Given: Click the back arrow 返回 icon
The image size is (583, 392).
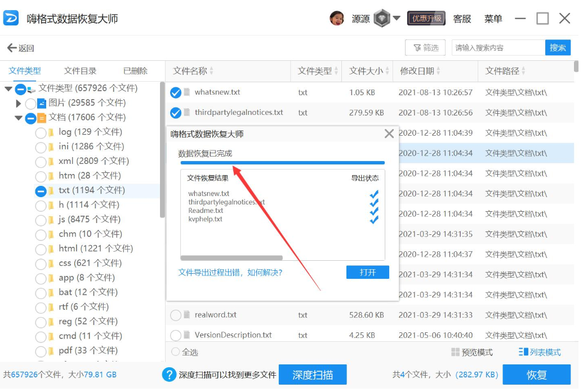Looking at the screenshot, I should (12, 48).
